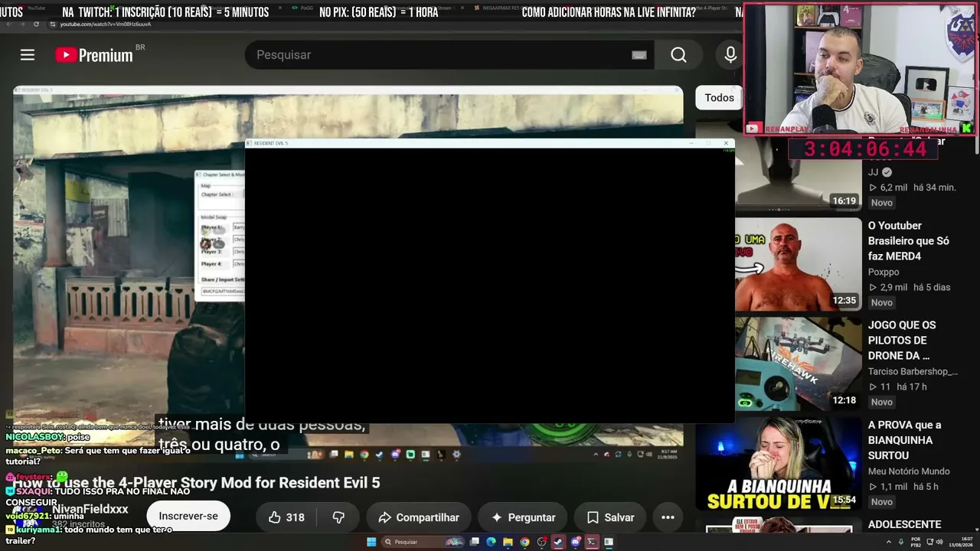Screen dimensions: 980x551
Task: Subscribe using the Inscrever-se button
Action: (188, 516)
